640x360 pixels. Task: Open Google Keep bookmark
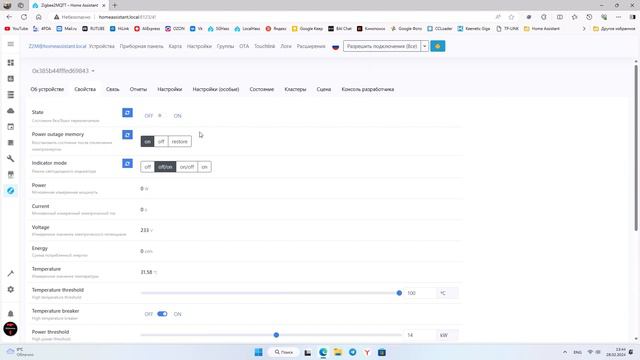click(x=307, y=29)
